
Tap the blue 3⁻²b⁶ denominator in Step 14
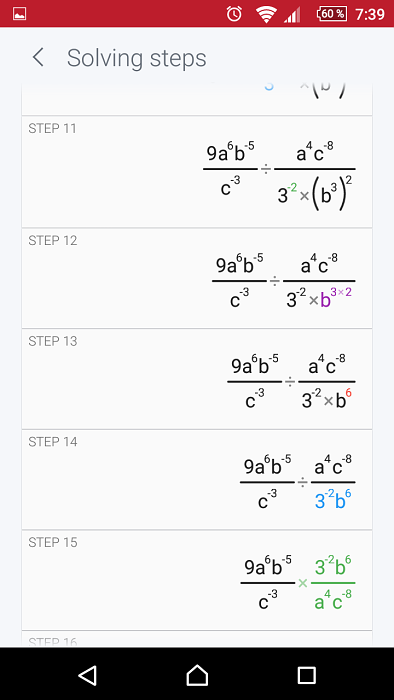333,500
